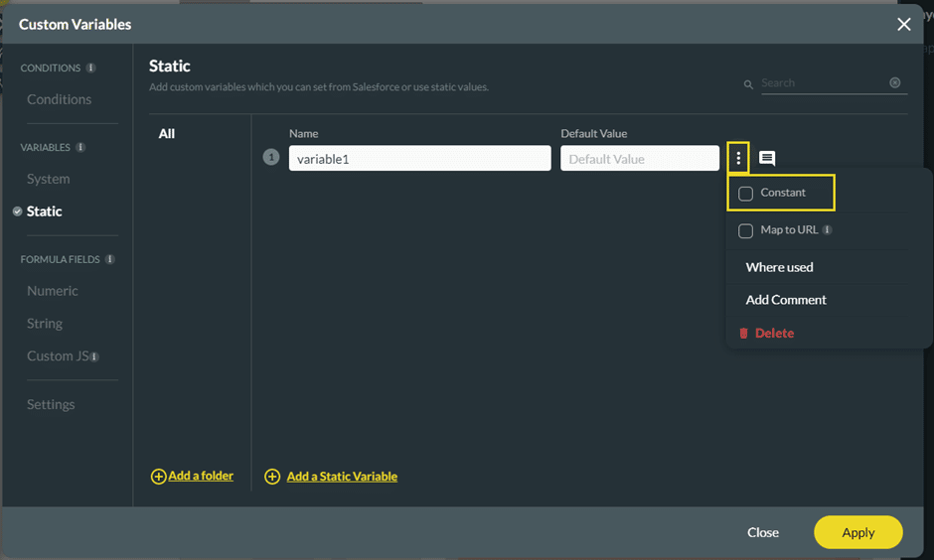Click the info icon next to FORMULA FIELDS

click(x=110, y=260)
